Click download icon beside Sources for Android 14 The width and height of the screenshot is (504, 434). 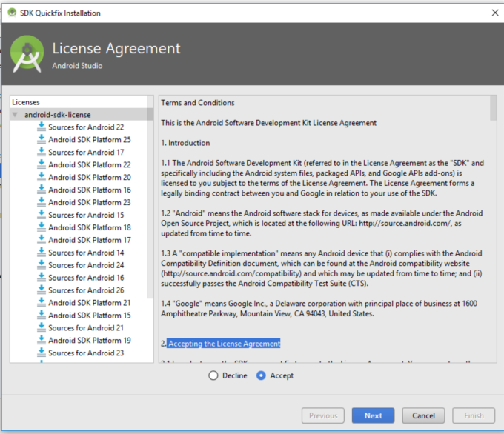tap(42, 252)
